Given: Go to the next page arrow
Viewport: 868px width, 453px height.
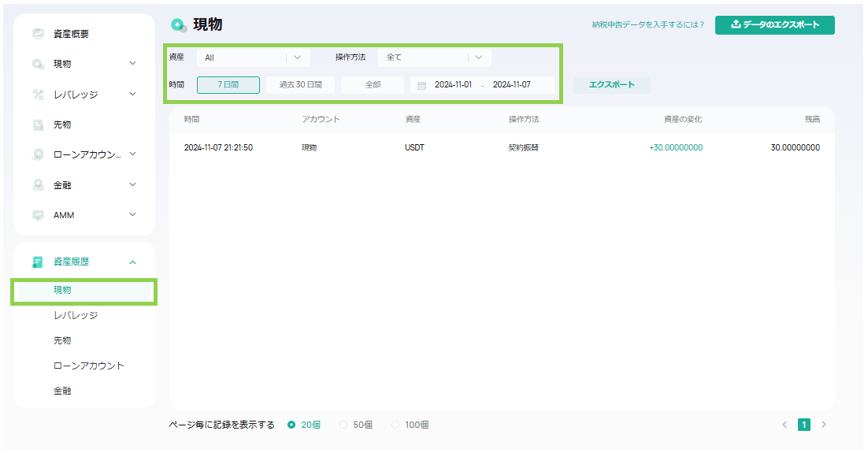Looking at the screenshot, I should coord(824,425).
